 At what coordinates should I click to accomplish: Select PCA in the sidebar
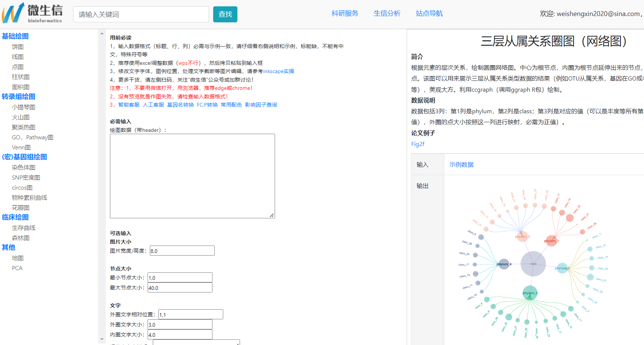17,268
